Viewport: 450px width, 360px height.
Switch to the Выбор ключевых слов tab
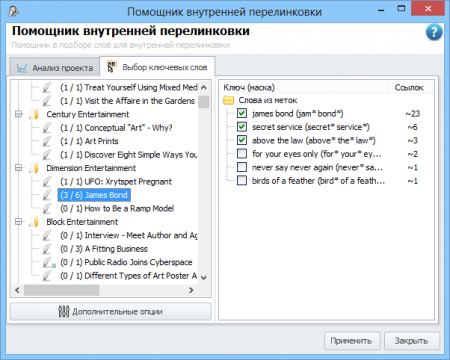[157, 67]
